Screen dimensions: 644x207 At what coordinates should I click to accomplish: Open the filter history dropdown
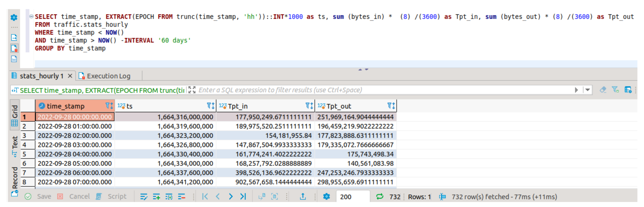click(587, 90)
